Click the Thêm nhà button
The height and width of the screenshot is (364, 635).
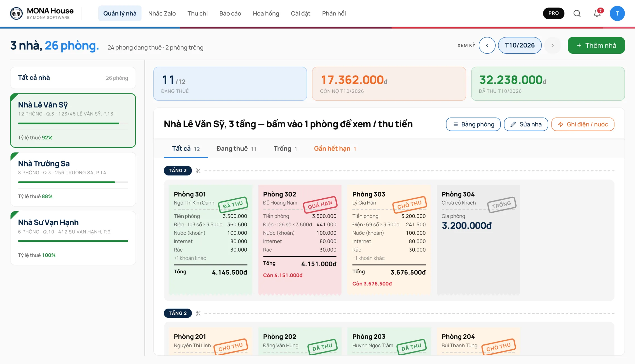tap(596, 45)
